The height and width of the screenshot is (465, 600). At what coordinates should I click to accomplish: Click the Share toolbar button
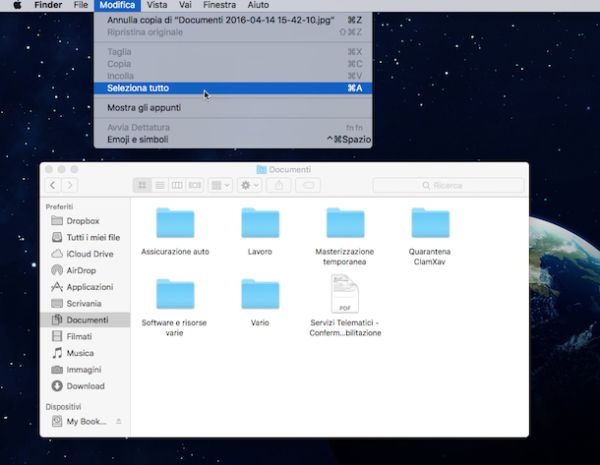pyautogui.click(x=280, y=186)
